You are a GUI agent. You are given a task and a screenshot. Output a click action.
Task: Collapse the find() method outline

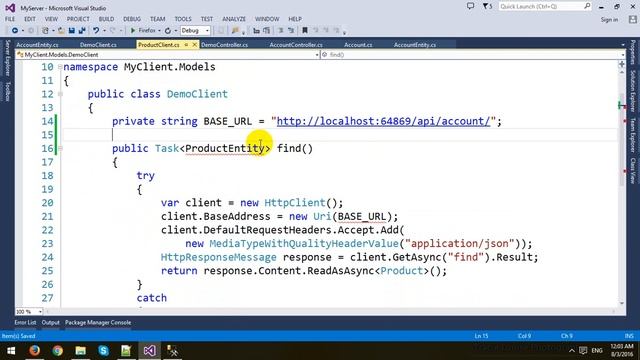(60, 148)
